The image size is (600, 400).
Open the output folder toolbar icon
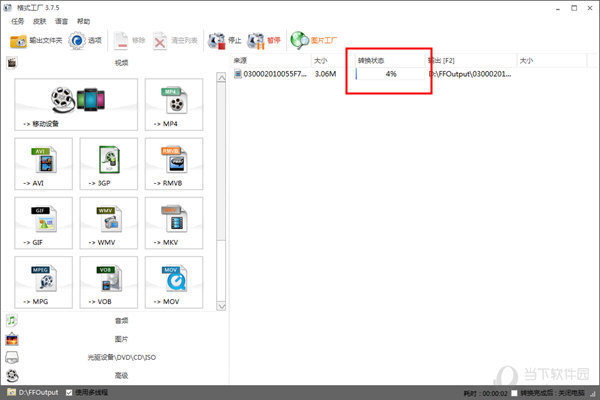[x=18, y=41]
